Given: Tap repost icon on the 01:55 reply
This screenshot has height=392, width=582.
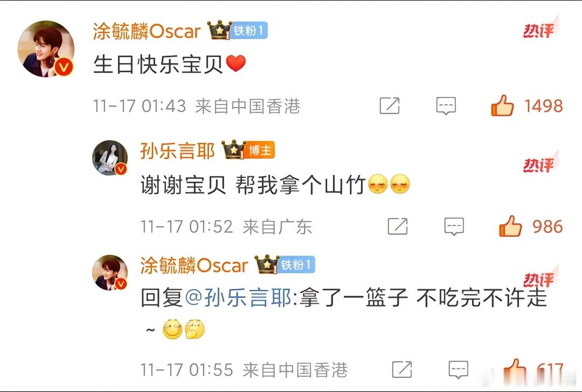Looking at the screenshot, I should point(402,369).
